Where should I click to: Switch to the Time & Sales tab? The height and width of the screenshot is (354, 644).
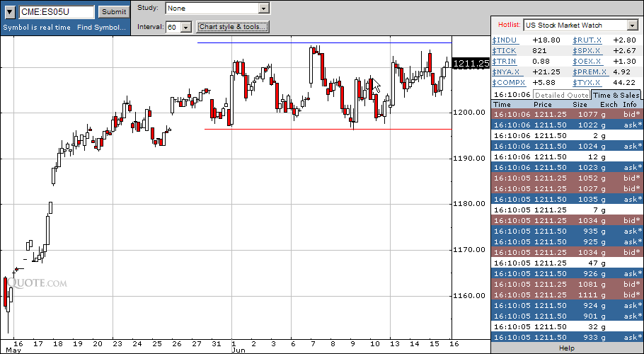click(616, 95)
